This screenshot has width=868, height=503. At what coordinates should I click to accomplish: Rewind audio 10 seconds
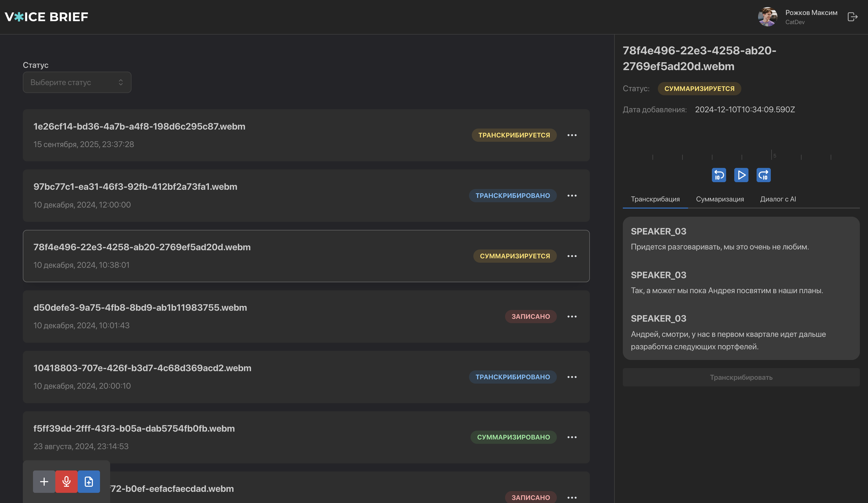pos(719,175)
